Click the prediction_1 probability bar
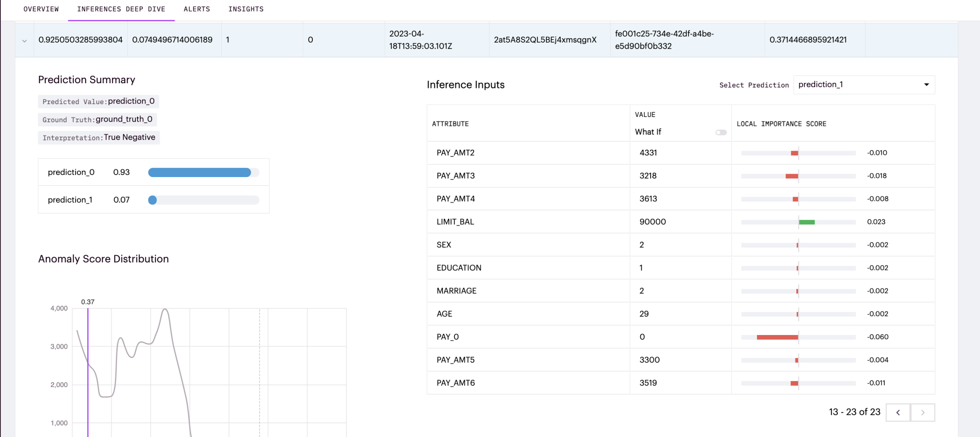Viewport: 980px width, 437px height. coord(204,200)
